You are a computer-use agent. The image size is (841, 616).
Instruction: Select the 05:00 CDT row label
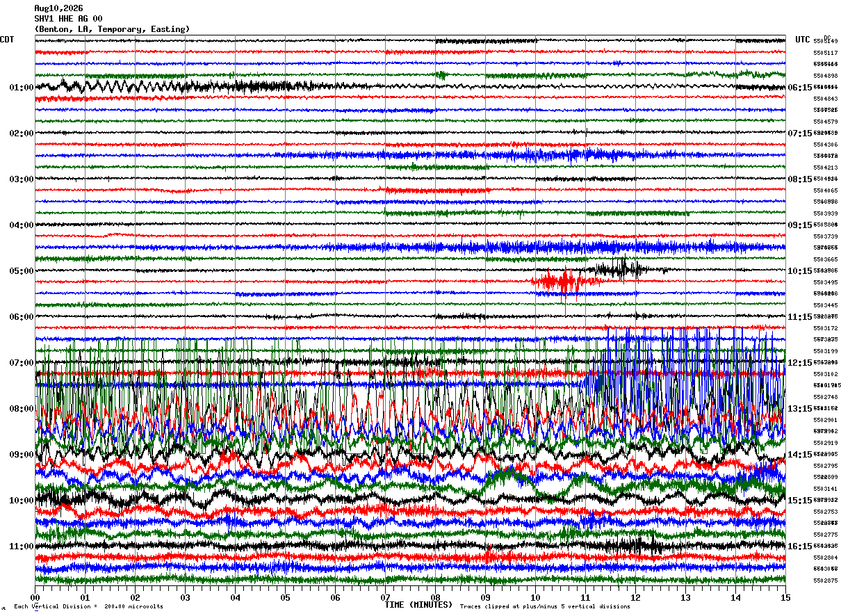pyautogui.click(x=22, y=271)
